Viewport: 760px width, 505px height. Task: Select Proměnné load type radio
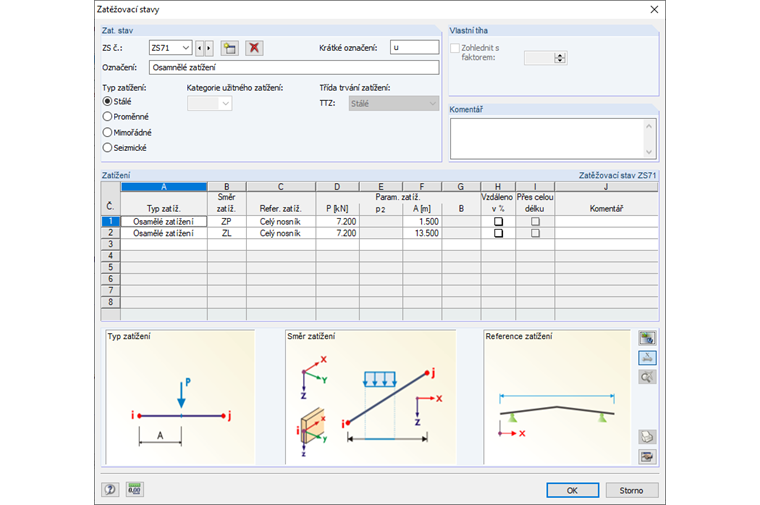coord(107,117)
